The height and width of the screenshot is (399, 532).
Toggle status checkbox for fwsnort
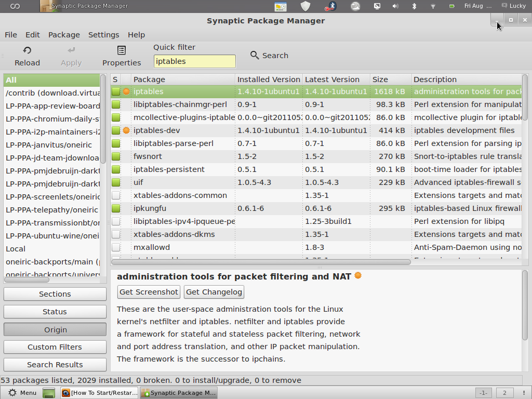click(116, 156)
